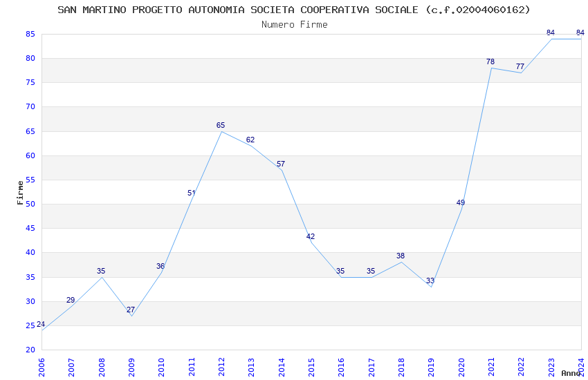This screenshot has height=380, width=588.
Task: Click the 27 data point at 2009
Action: pyautogui.click(x=131, y=310)
